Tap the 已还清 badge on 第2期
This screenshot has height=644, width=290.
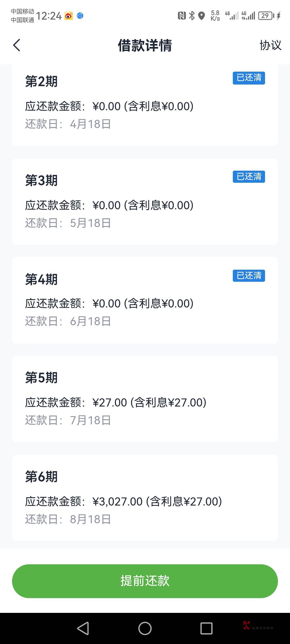pos(249,78)
